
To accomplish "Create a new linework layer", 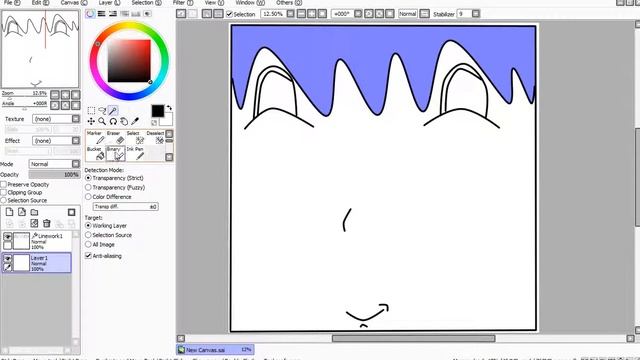I will 22,212.
